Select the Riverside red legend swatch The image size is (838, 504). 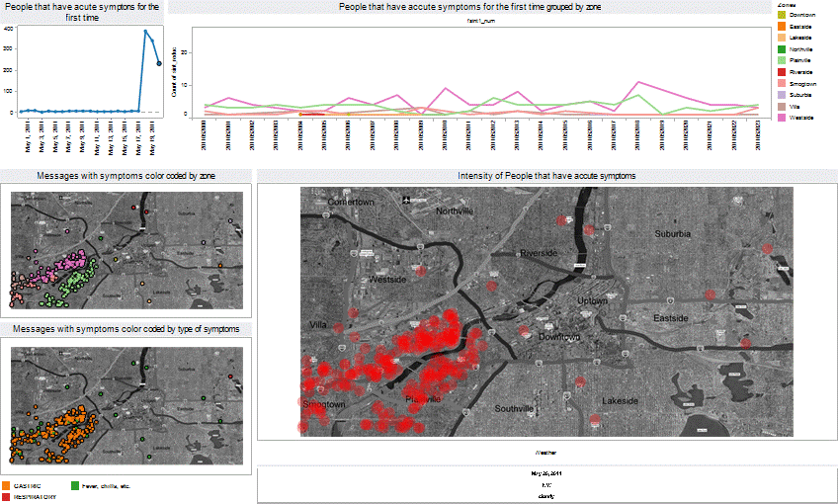[x=782, y=72]
